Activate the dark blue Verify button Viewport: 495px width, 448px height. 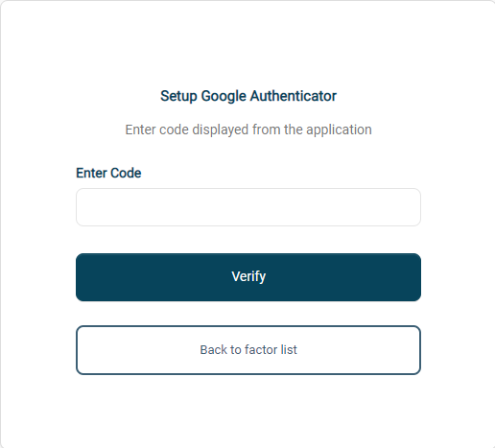coord(248,277)
